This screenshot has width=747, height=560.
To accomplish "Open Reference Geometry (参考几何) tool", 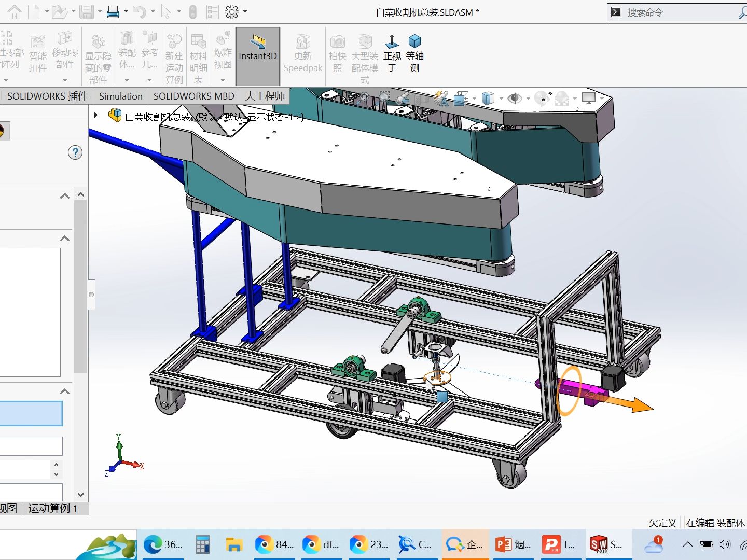I will click(149, 50).
